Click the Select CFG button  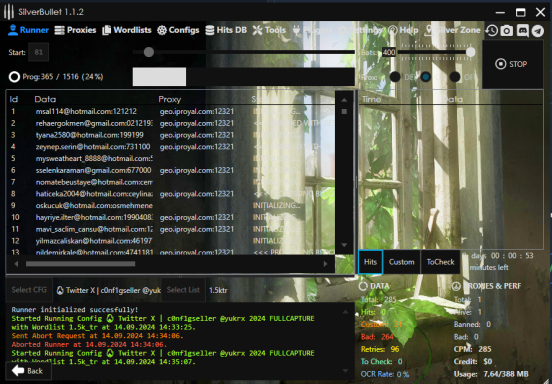tap(29, 290)
